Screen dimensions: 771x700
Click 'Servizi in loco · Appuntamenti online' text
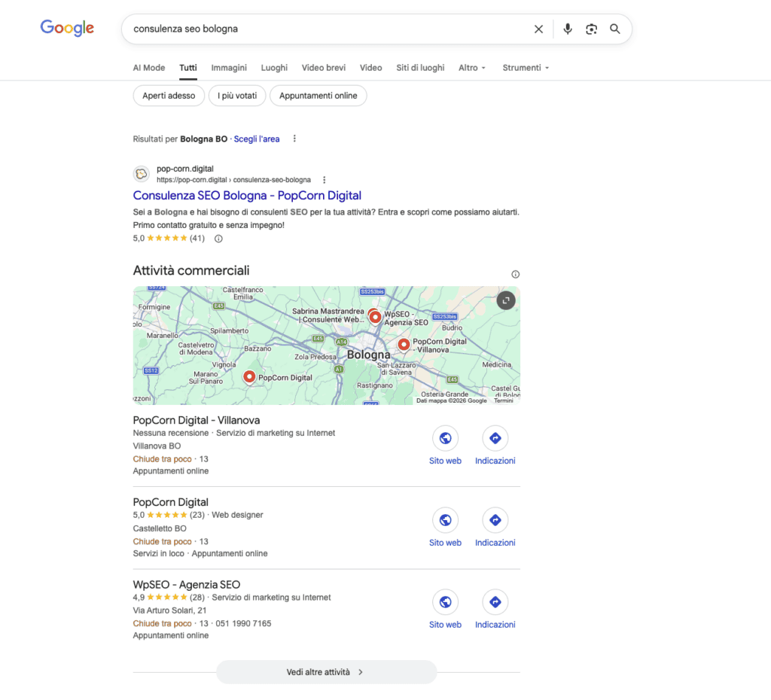click(200, 553)
